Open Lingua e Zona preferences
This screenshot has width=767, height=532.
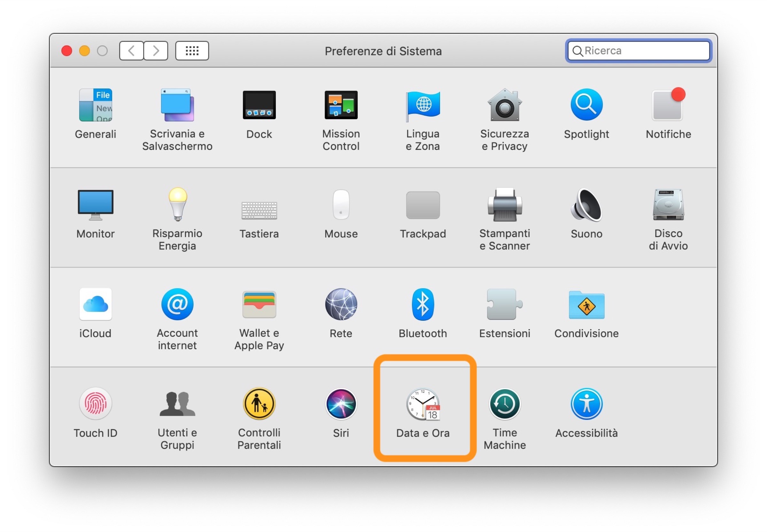coord(423,105)
